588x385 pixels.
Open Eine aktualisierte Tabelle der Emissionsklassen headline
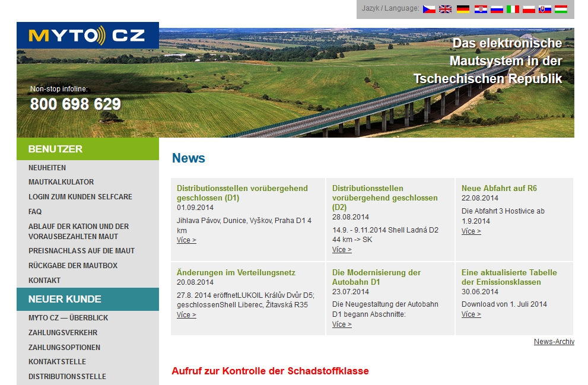[x=509, y=277]
